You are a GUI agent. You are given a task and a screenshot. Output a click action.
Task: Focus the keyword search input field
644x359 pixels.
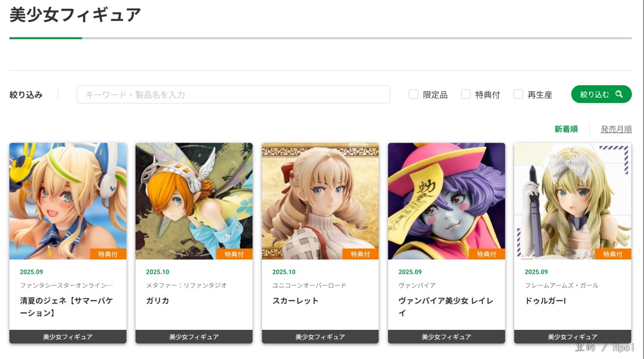(x=233, y=94)
